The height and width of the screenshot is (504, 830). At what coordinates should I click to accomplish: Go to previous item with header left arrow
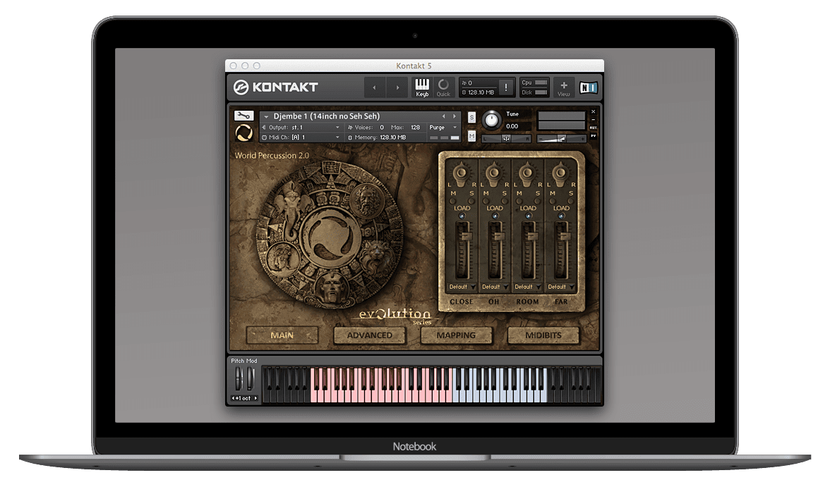[x=374, y=88]
